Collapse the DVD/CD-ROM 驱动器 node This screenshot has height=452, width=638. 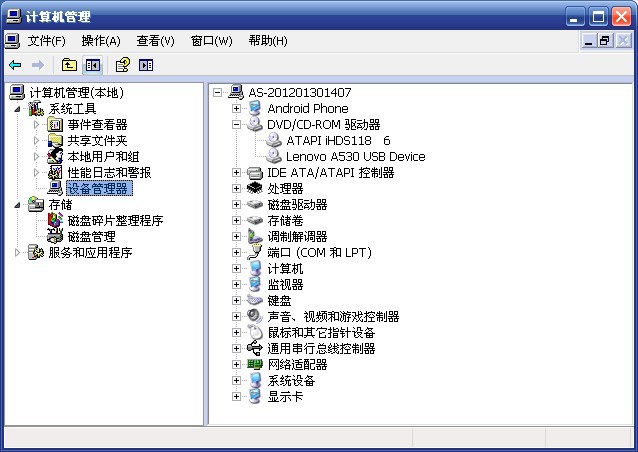click(236, 124)
